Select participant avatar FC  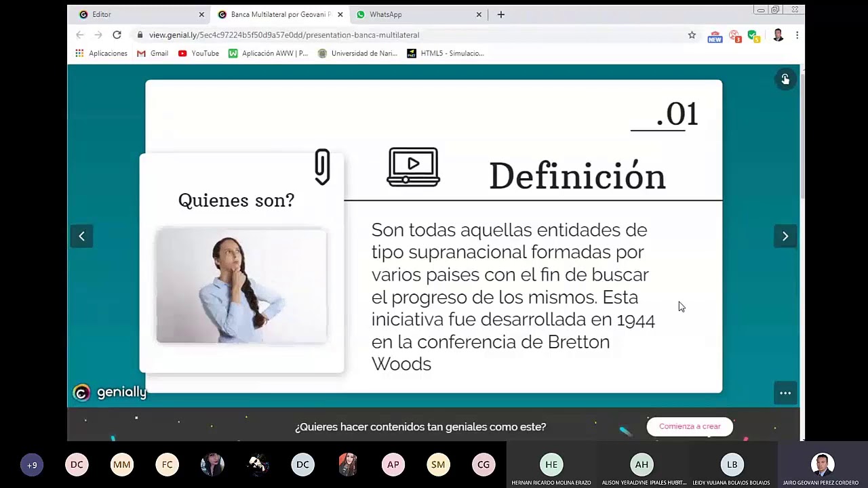(x=167, y=465)
